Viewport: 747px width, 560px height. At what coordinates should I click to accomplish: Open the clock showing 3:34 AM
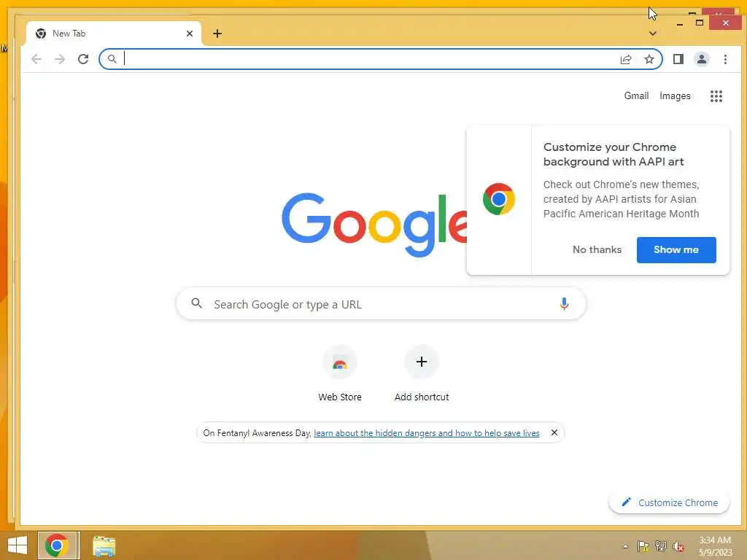(x=715, y=546)
